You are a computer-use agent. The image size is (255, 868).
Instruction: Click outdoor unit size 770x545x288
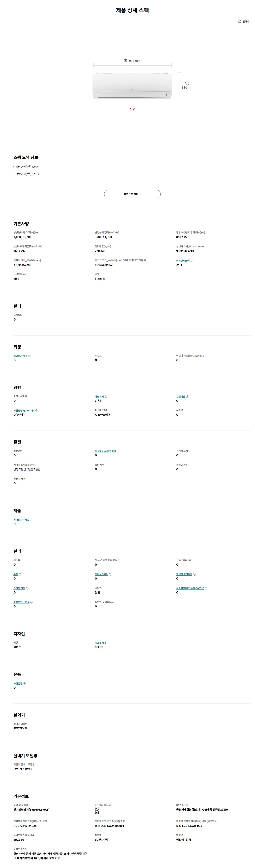pos(22,265)
